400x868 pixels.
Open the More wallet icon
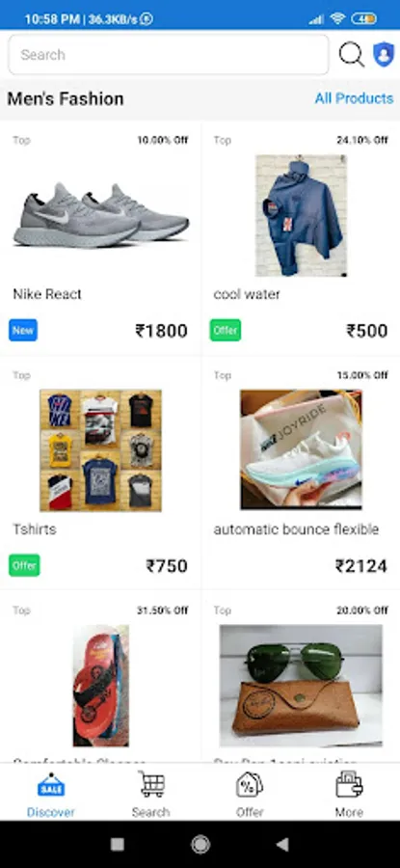349,784
